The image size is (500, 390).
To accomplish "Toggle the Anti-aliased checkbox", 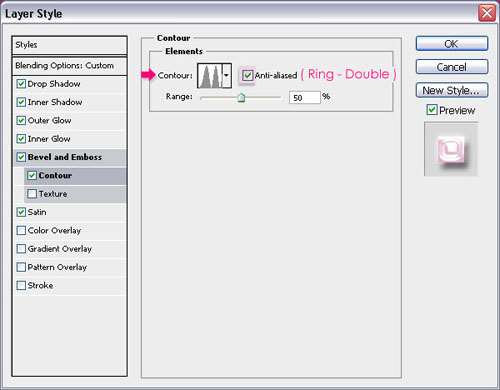I will tap(247, 75).
